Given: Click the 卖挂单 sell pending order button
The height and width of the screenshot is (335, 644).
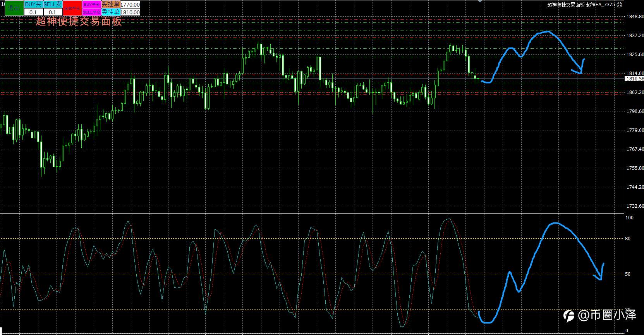Looking at the screenshot, I should (111, 12).
